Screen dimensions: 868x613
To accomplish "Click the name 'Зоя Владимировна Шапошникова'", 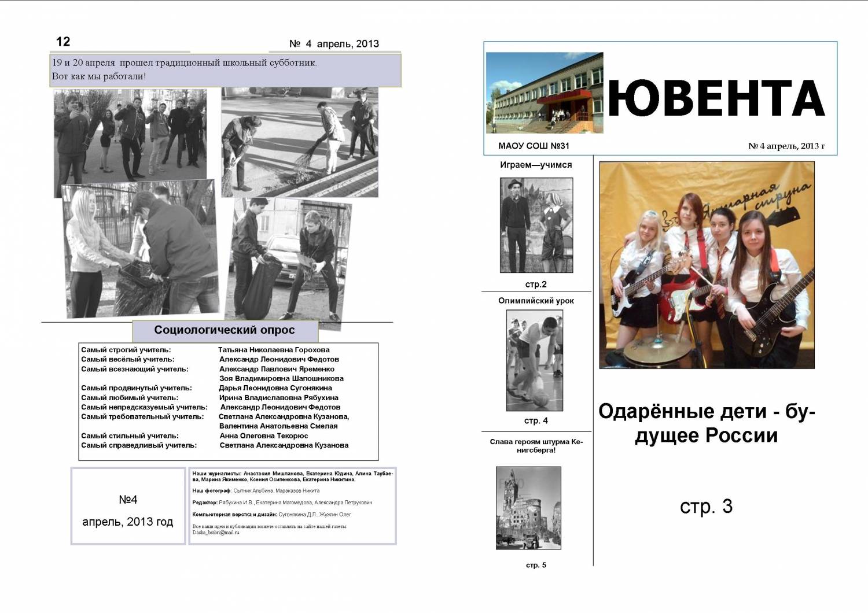I will [281, 379].
